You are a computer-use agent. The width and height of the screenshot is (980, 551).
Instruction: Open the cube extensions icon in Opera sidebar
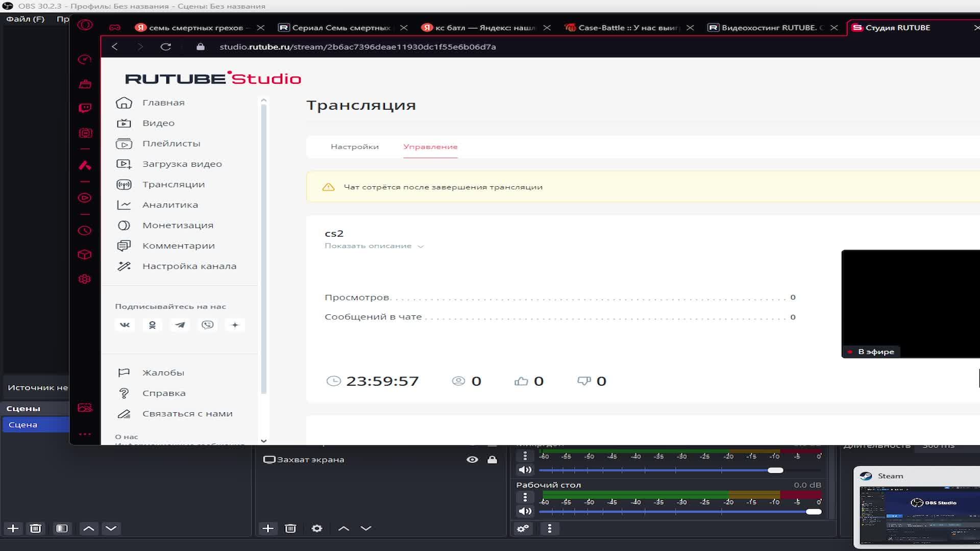pos(85,255)
